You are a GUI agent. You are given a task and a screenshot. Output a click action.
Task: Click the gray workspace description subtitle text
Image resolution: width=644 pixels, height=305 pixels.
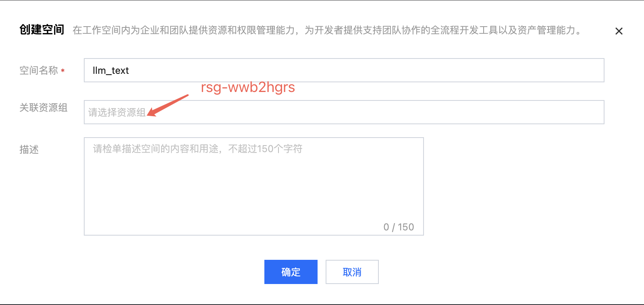click(x=328, y=30)
